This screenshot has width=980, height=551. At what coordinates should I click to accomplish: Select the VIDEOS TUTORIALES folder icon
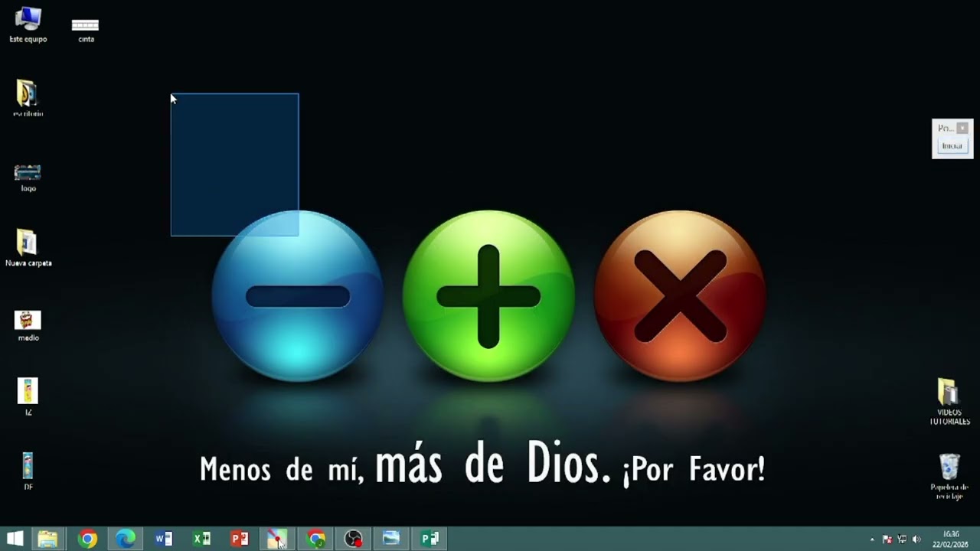[x=949, y=403]
